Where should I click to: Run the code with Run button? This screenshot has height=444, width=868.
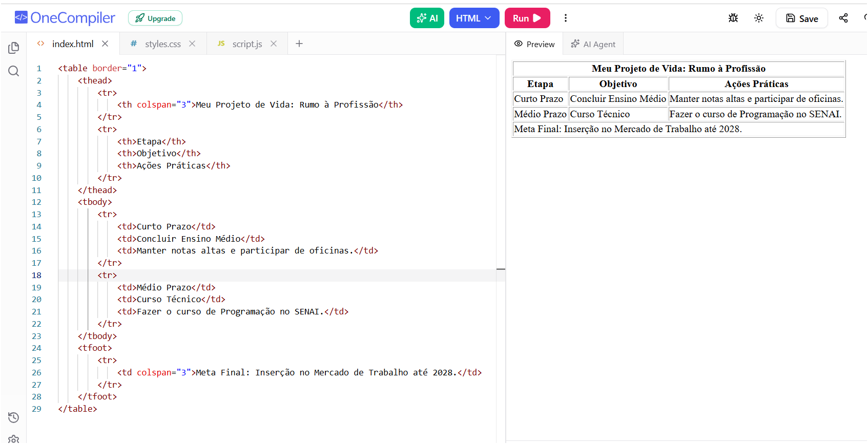click(x=527, y=18)
